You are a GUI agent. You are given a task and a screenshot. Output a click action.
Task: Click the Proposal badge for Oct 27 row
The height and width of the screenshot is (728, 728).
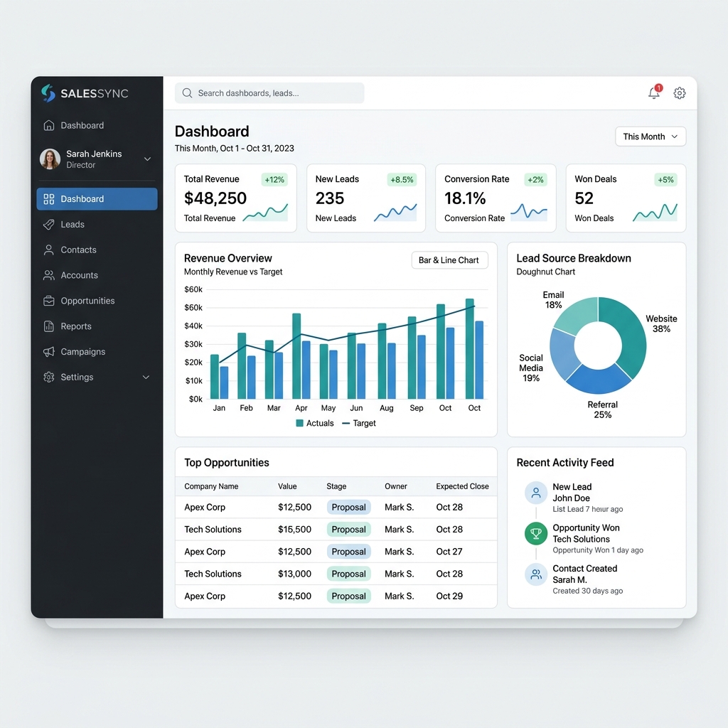tap(348, 552)
